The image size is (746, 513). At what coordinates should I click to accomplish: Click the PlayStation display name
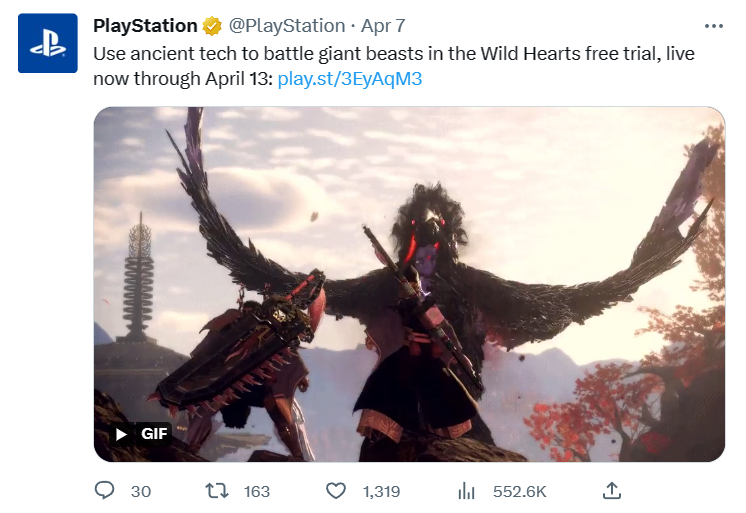(145, 26)
